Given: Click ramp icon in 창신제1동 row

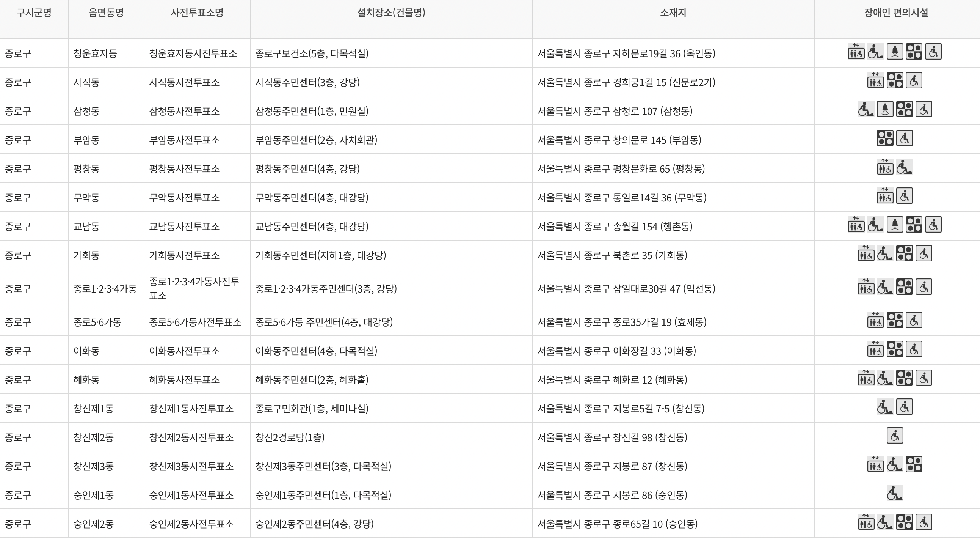Looking at the screenshot, I should pyautogui.click(x=885, y=407).
